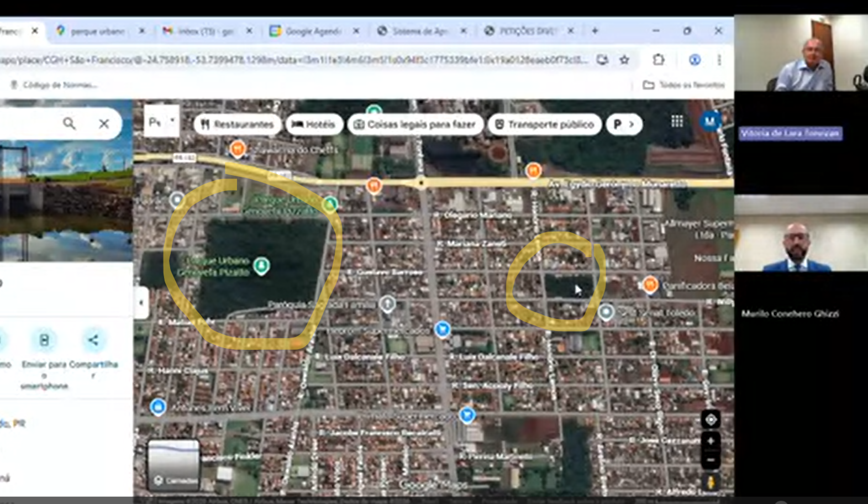Clear the search with the X icon
Screen dimensions: 868x504
tap(104, 124)
